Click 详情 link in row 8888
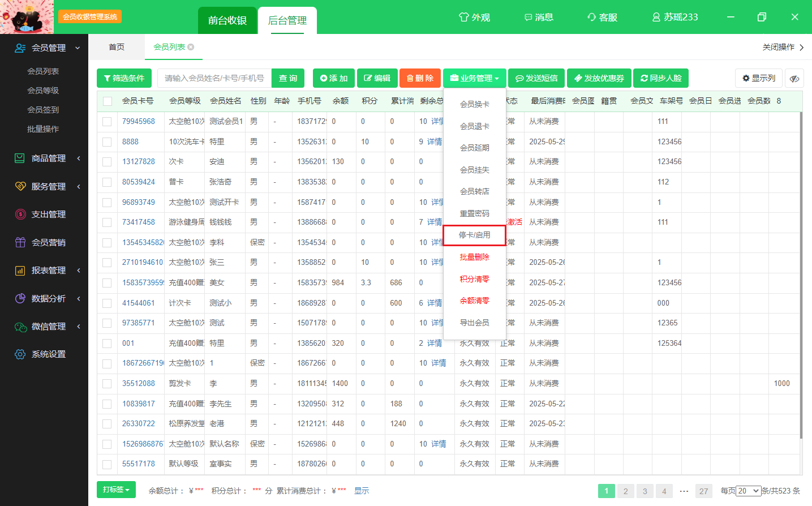 coord(435,141)
